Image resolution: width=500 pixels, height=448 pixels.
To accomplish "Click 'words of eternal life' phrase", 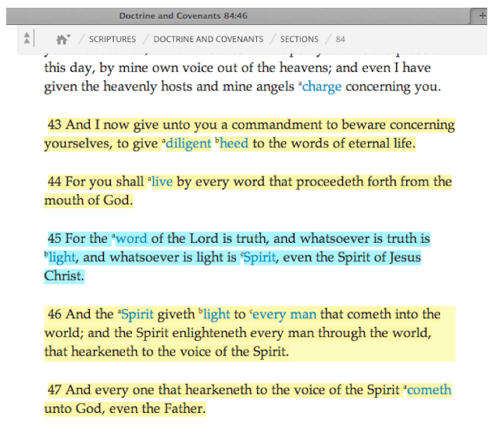I will point(353,144).
